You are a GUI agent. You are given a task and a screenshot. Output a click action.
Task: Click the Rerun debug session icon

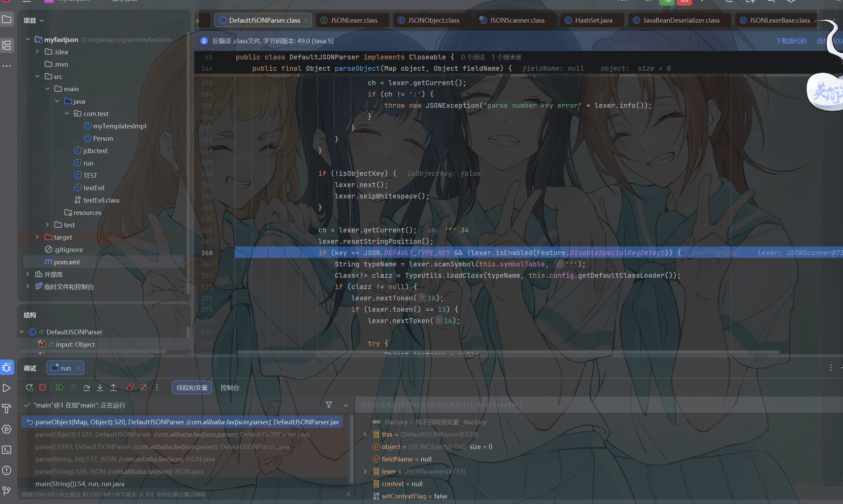(x=29, y=388)
